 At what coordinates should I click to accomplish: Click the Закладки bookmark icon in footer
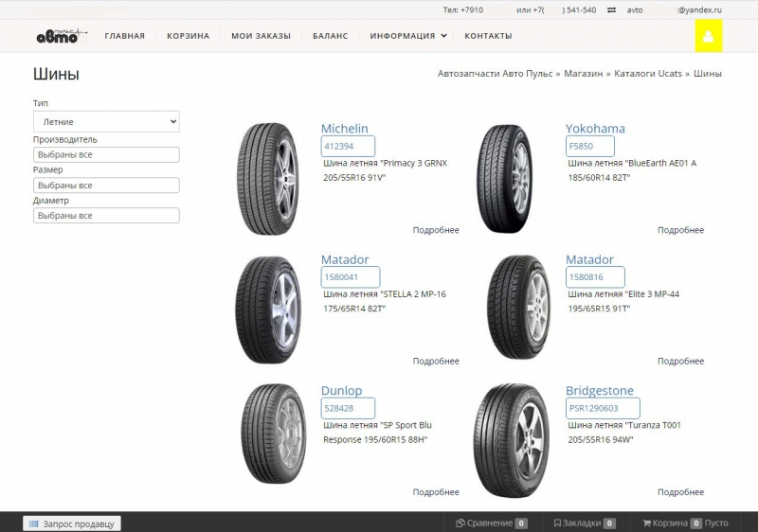click(557, 523)
